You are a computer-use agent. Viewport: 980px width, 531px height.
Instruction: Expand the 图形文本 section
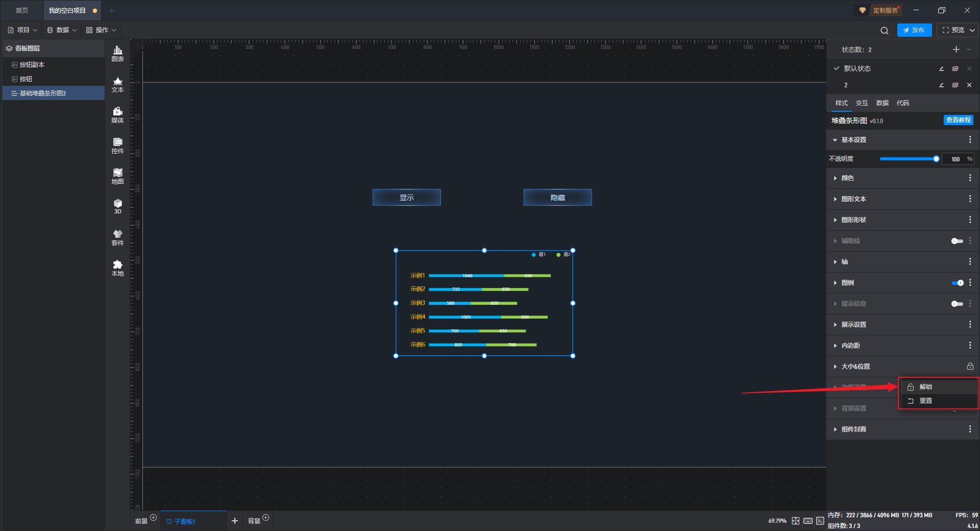(835, 199)
